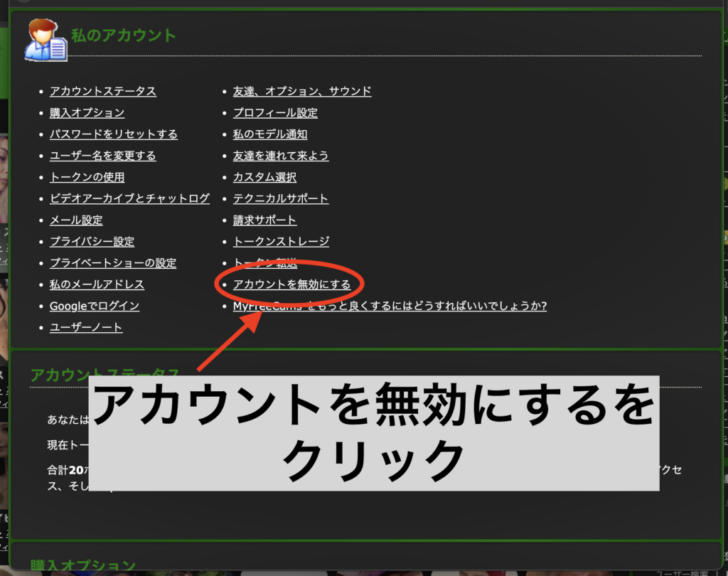
Task: Sign in with Googleでログイン
Action: 94,306
